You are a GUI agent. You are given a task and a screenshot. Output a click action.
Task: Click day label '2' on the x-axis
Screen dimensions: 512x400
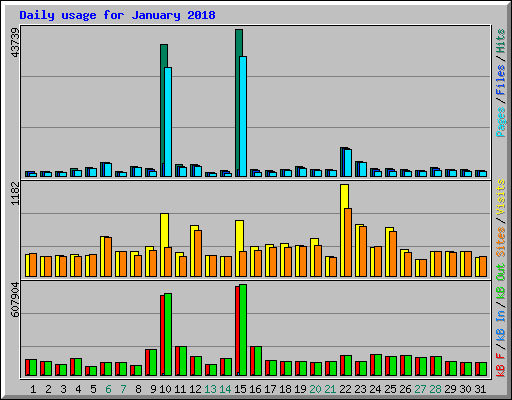[48, 389]
